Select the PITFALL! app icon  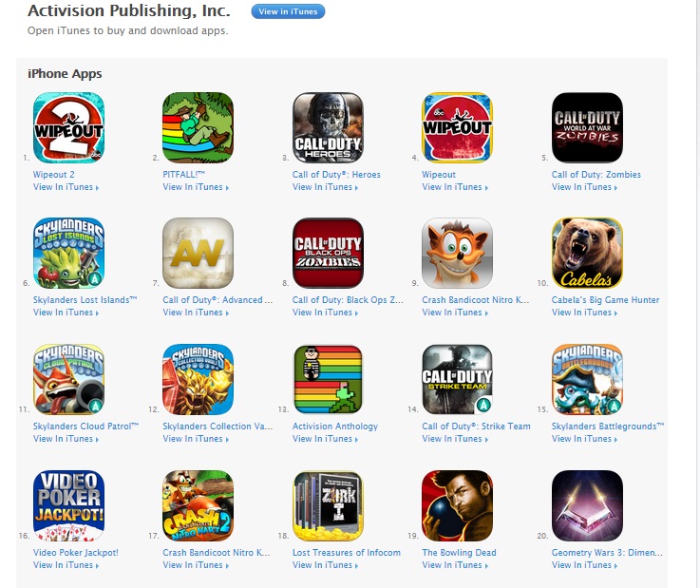pyautogui.click(x=199, y=127)
